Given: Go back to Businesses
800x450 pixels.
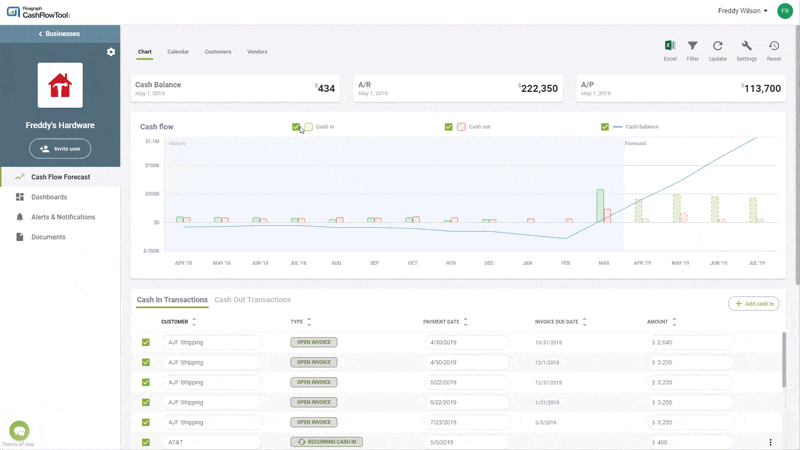Looking at the screenshot, I should point(60,34).
